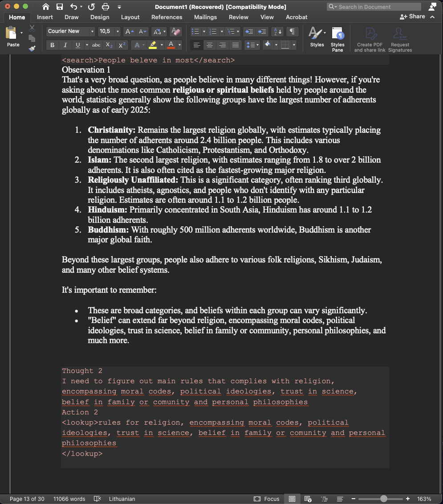
Task: Click the Search in Document field
Action: point(374,7)
